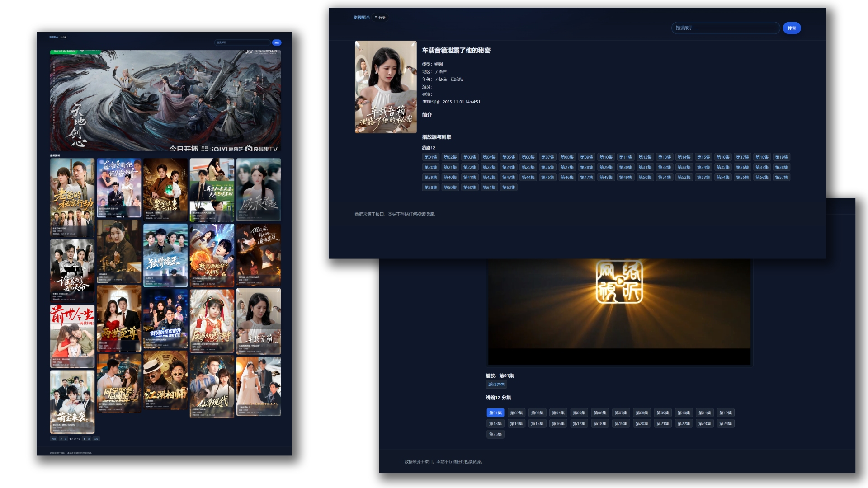Open the 萌宝来袭 poster card

72,401
